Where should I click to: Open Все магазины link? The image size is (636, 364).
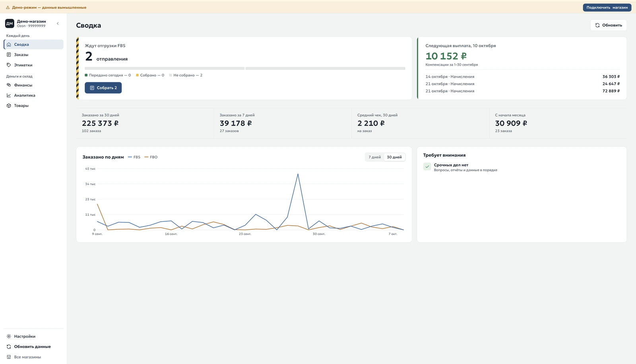coord(33,357)
